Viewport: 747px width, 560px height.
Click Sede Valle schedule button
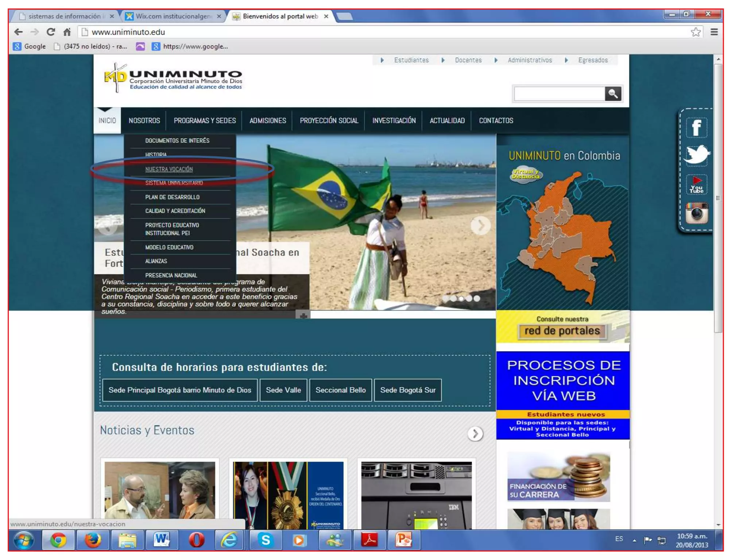283,390
